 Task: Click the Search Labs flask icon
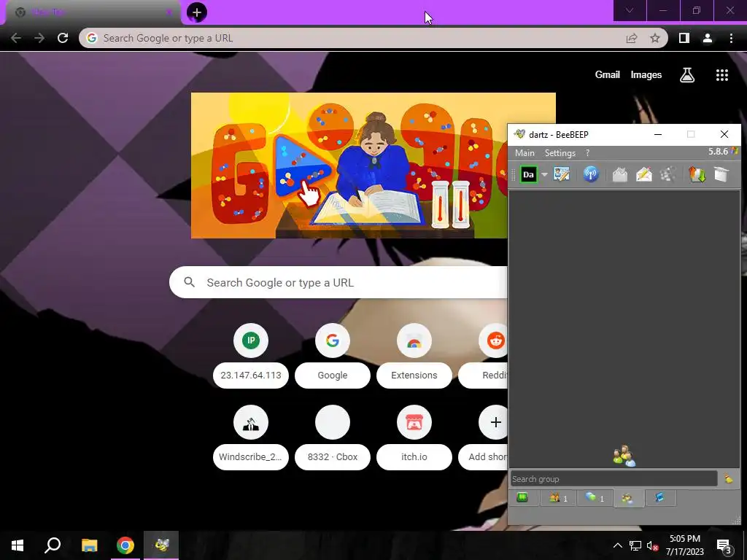(x=687, y=75)
